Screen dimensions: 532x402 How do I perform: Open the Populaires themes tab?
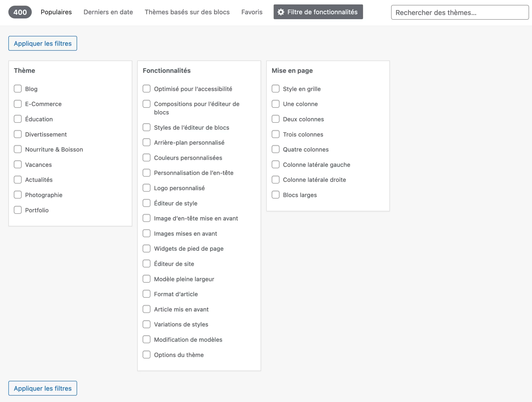point(56,12)
